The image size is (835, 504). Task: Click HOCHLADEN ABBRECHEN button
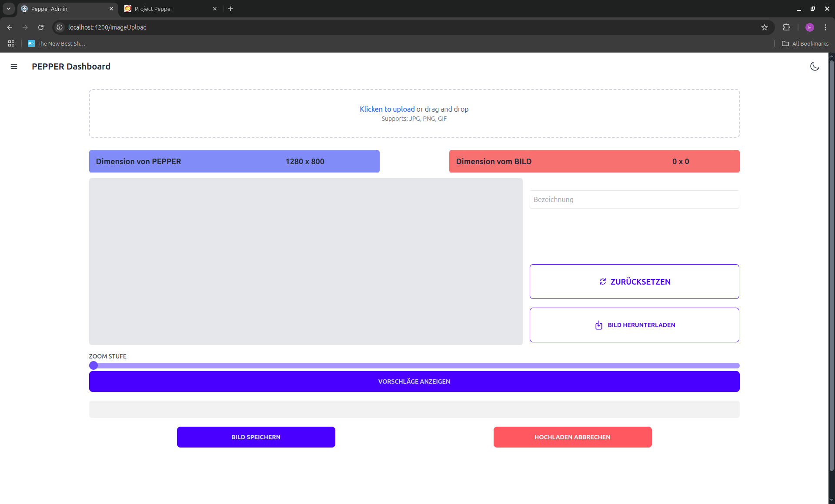click(x=572, y=437)
